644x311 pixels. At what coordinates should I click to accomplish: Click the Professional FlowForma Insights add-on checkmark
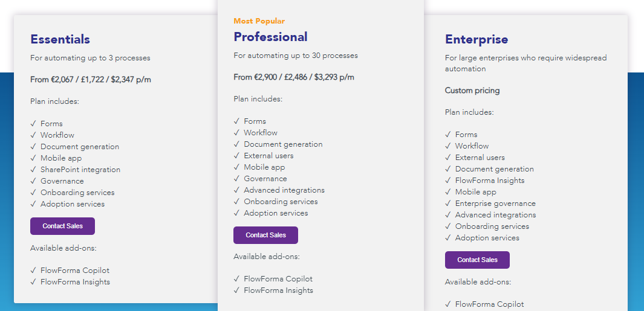236,290
